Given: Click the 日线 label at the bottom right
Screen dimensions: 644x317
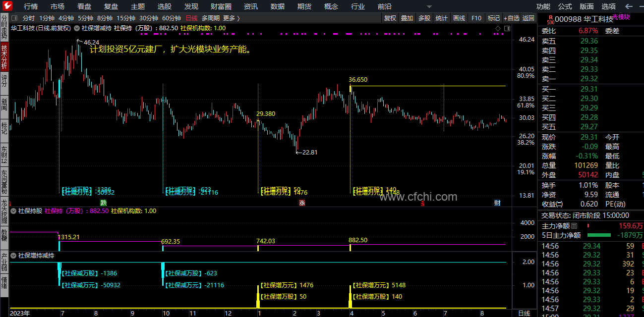Looking at the screenshot, I should (x=524, y=313).
